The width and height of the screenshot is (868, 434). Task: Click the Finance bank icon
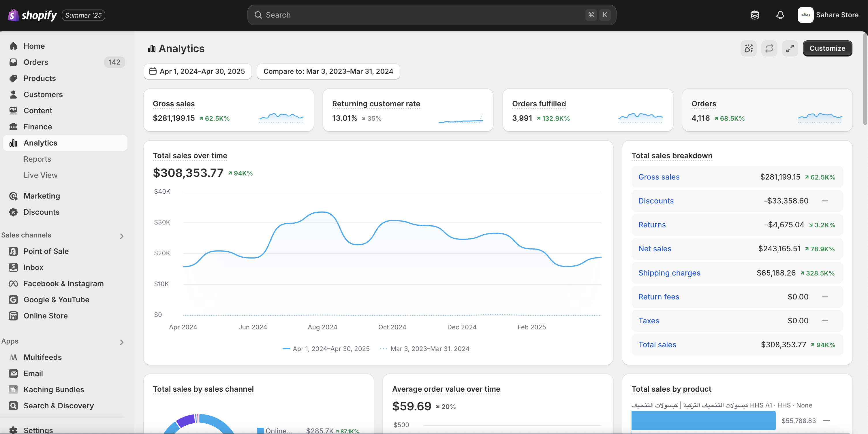(13, 127)
